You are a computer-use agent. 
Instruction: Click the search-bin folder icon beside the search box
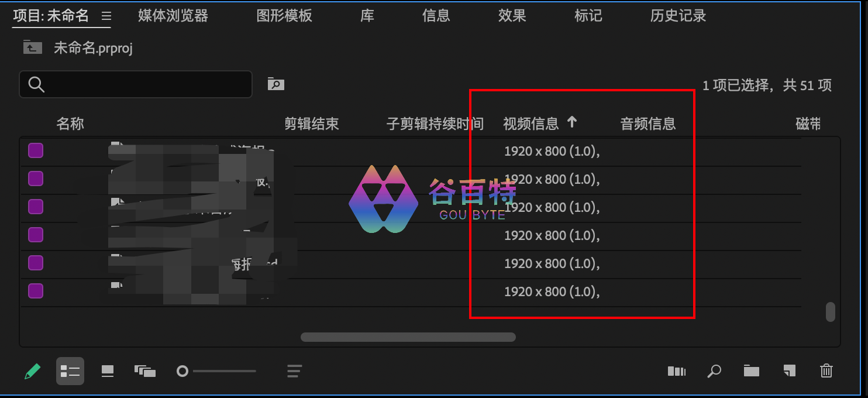[x=275, y=84]
